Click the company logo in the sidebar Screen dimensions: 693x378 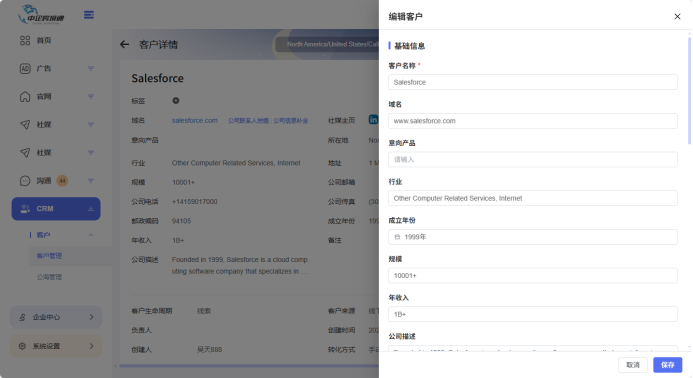click(x=41, y=15)
